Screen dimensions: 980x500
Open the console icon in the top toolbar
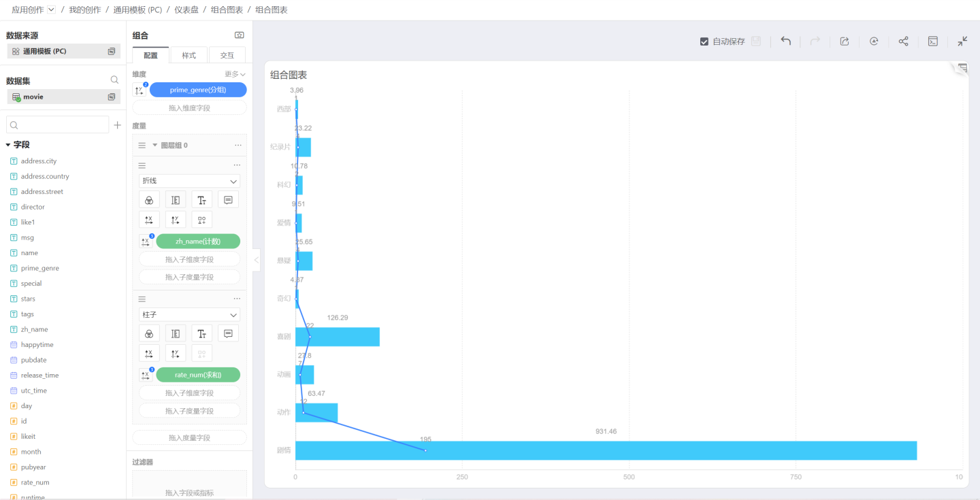click(x=933, y=41)
